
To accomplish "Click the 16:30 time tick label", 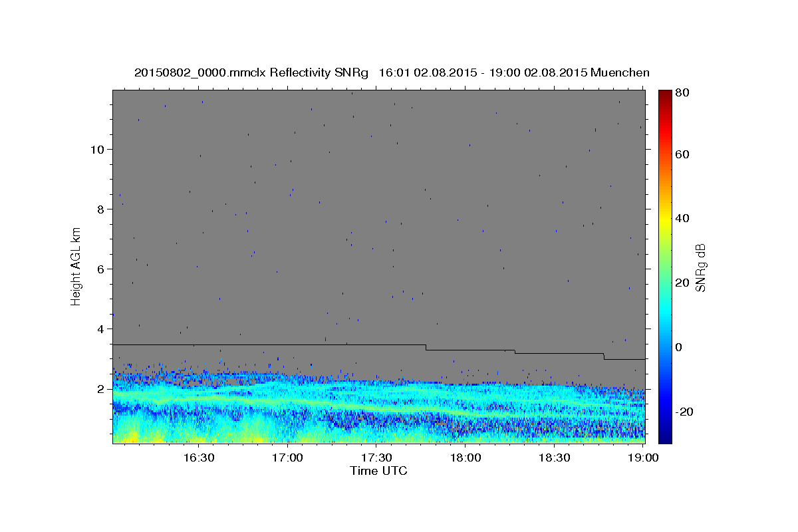I will [198, 458].
